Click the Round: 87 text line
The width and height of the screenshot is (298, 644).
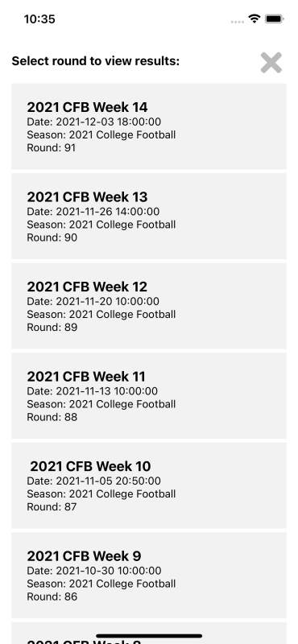click(52, 507)
